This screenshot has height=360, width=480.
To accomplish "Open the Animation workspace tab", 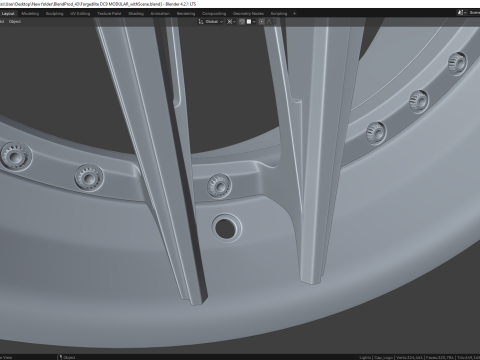I will pyautogui.click(x=160, y=14).
